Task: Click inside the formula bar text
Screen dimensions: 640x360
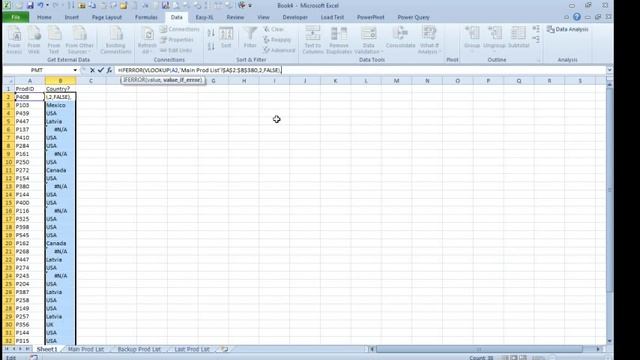Action: (x=200, y=70)
